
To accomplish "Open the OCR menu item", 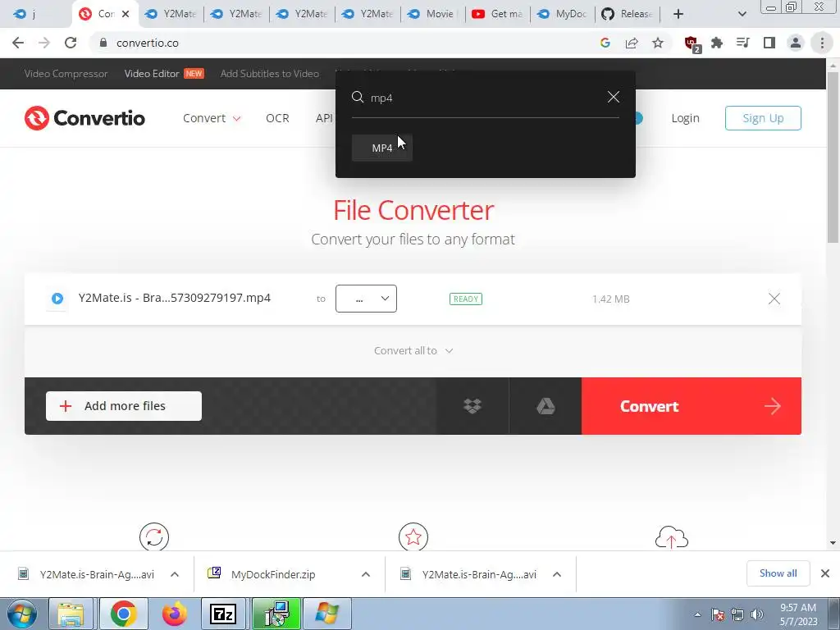I will 277,118.
